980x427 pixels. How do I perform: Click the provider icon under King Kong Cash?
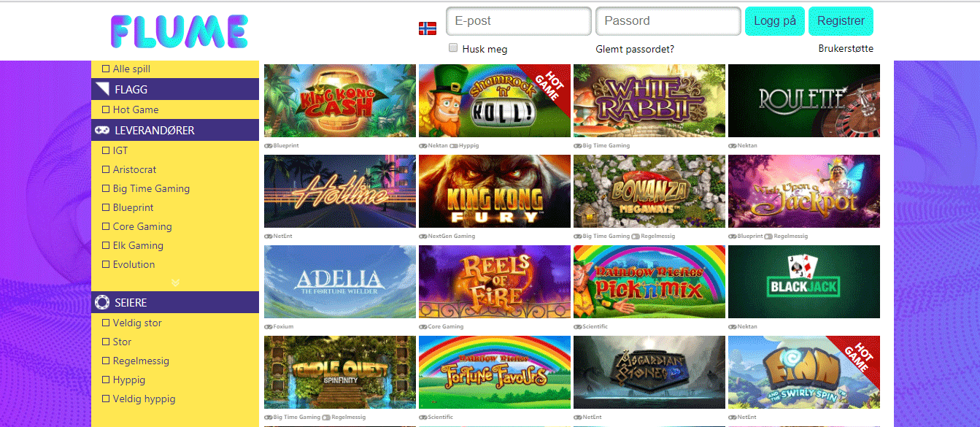269,146
